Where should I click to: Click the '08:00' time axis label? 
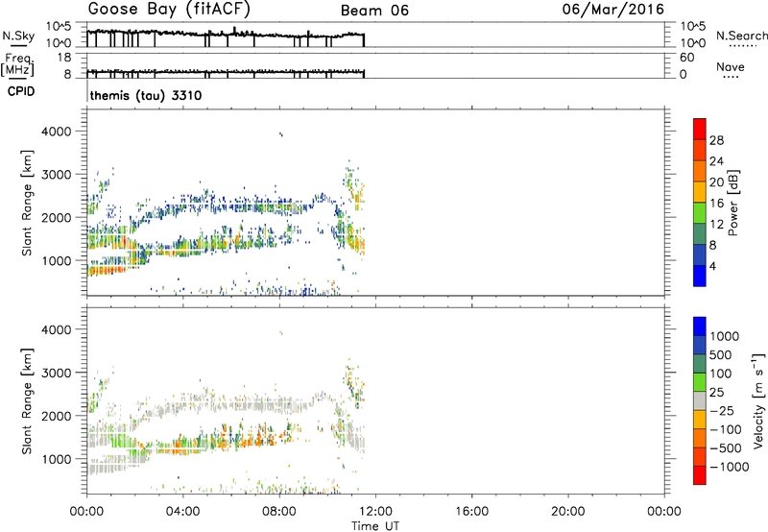coord(279,512)
